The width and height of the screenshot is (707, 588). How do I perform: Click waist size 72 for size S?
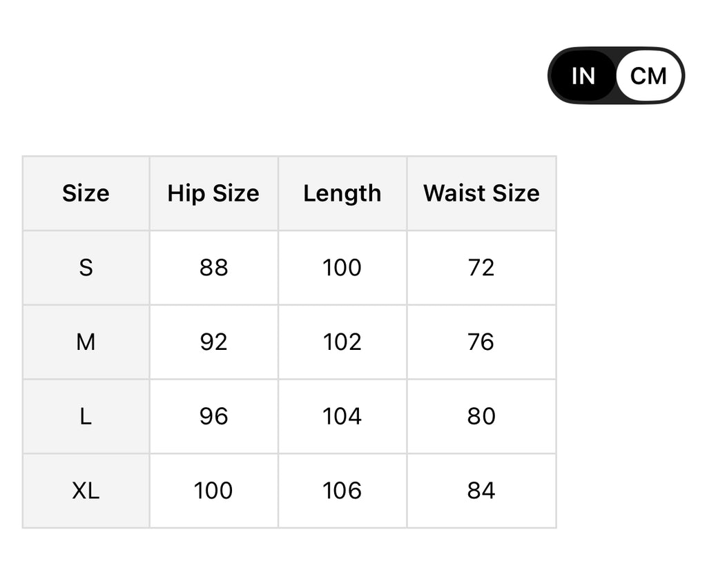[481, 267]
